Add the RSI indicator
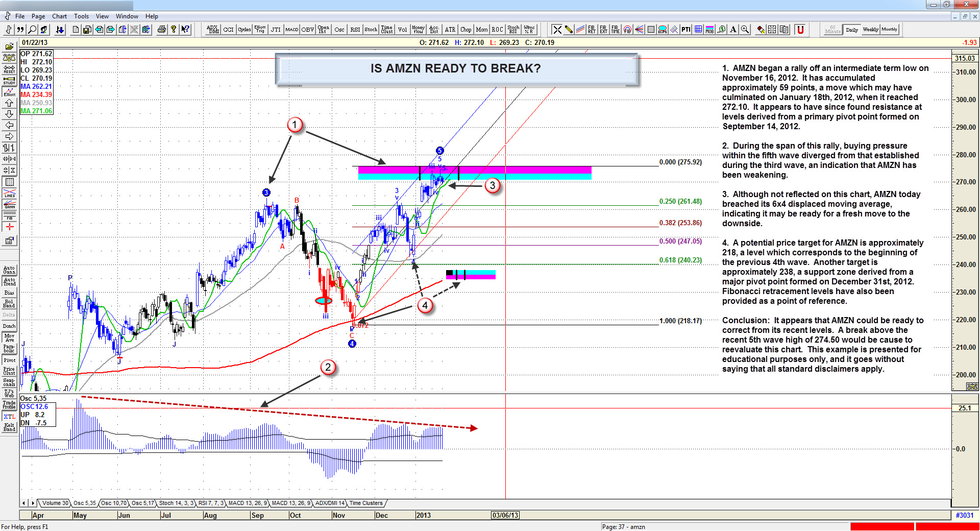 coord(355,30)
